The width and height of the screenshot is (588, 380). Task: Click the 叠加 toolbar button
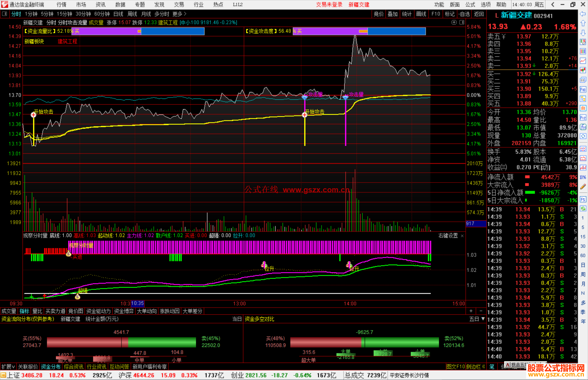(393, 14)
